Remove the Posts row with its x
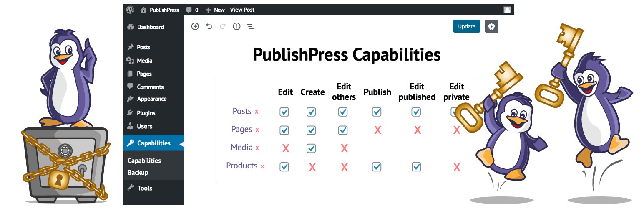The width and height of the screenshot is (644, 209). tap(257, 112)
